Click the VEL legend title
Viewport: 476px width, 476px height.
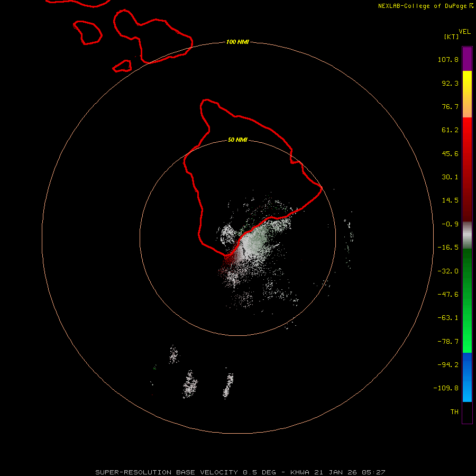pos(464,32)
